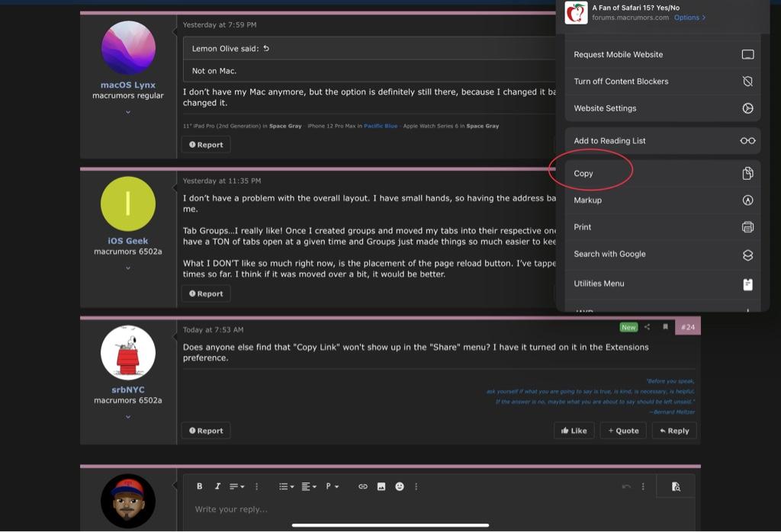Image resolution: width=781 pixels, height=532 pixels.
Task: Reply to the srbNYC post
Action: click(x=674, y=431)
